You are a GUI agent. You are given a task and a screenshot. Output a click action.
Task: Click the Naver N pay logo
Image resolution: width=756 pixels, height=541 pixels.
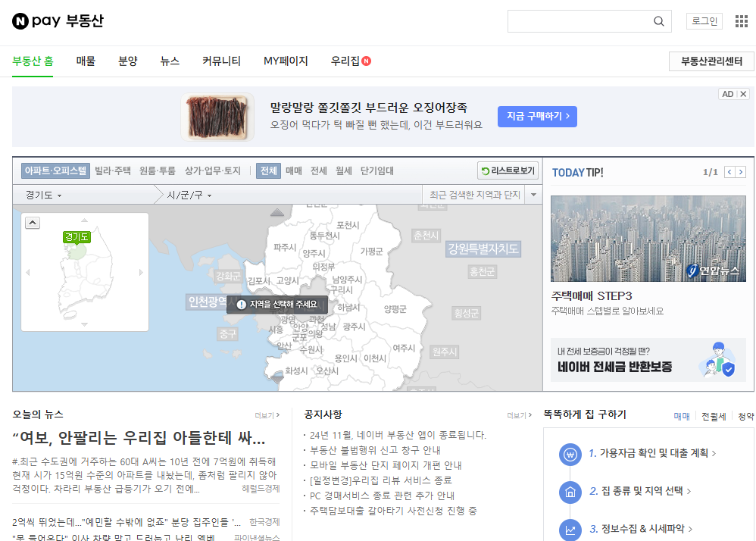(36, 20)
